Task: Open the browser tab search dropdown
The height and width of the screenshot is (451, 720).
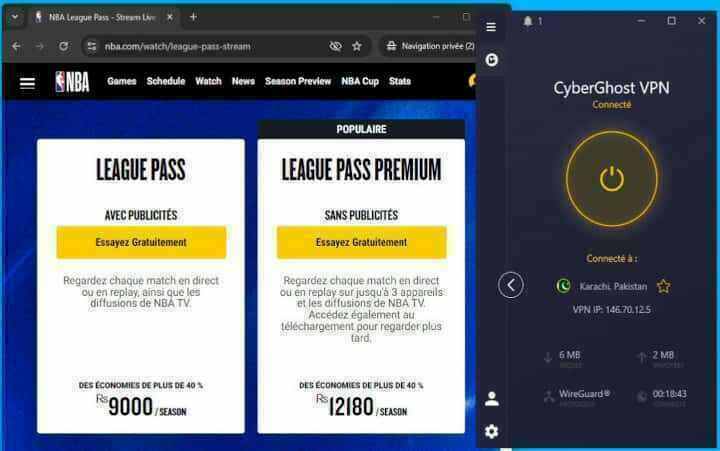Action: coord(15,17)
